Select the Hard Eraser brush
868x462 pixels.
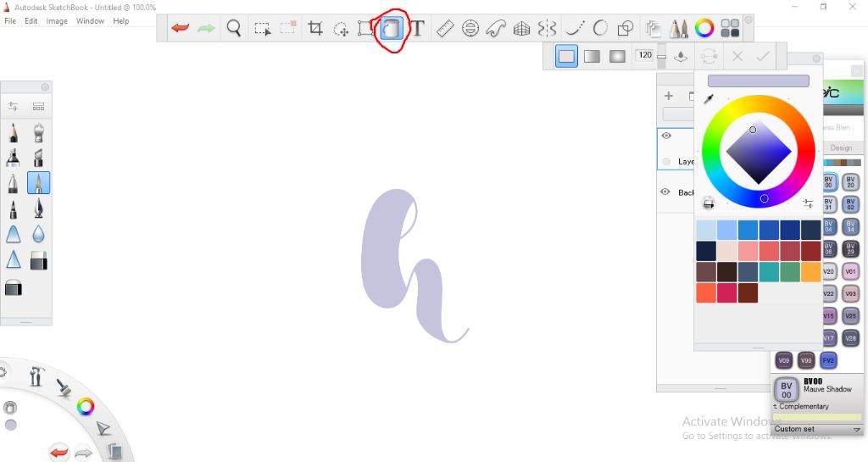[38, 260]
